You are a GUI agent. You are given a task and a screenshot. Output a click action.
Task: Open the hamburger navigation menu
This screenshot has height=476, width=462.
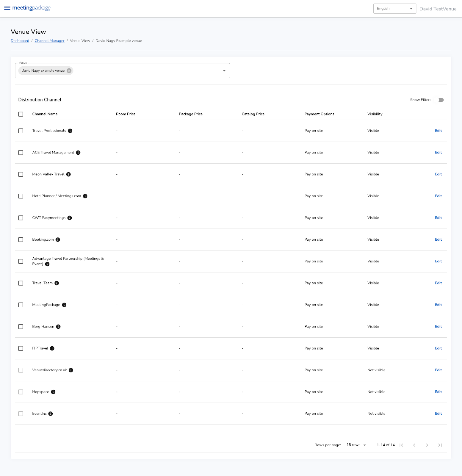coord(7,8)
